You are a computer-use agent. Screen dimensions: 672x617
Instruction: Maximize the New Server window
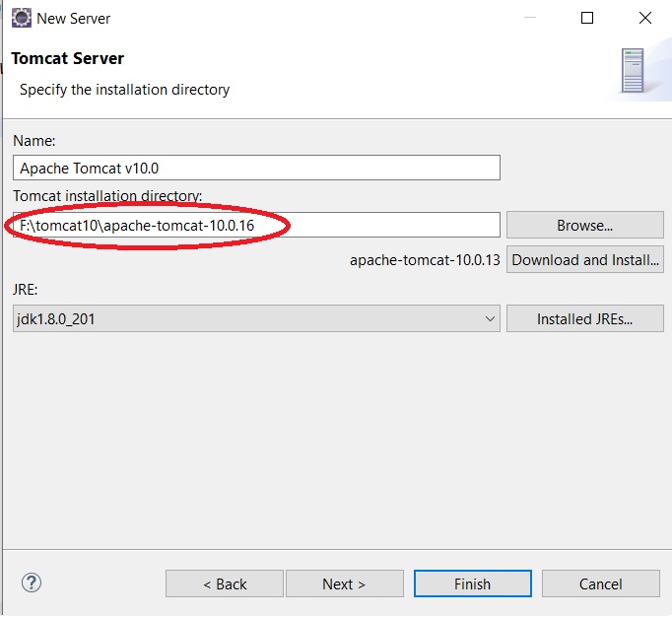click(x=587, y=18)
